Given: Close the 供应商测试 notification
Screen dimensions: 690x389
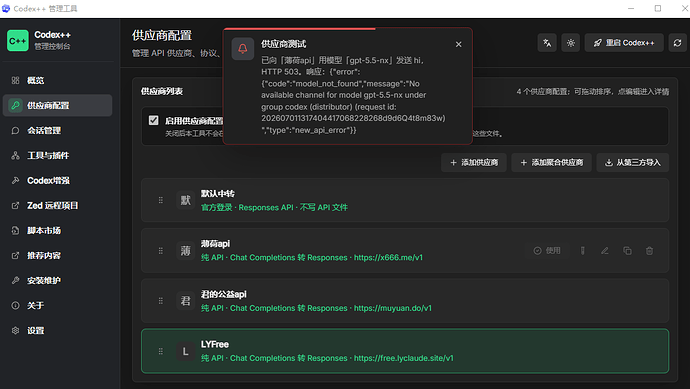Looking at the screenshot, I should [459, 44].
